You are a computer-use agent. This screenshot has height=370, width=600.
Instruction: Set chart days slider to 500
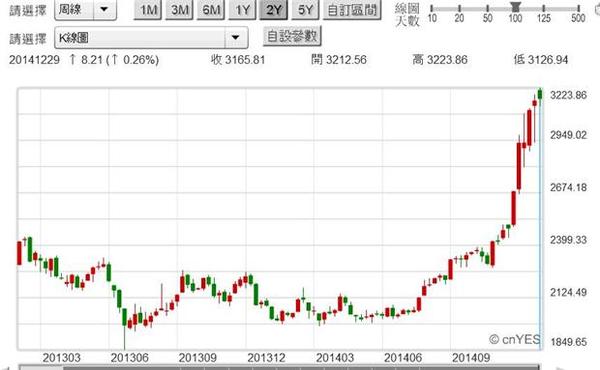pos(578,8)
